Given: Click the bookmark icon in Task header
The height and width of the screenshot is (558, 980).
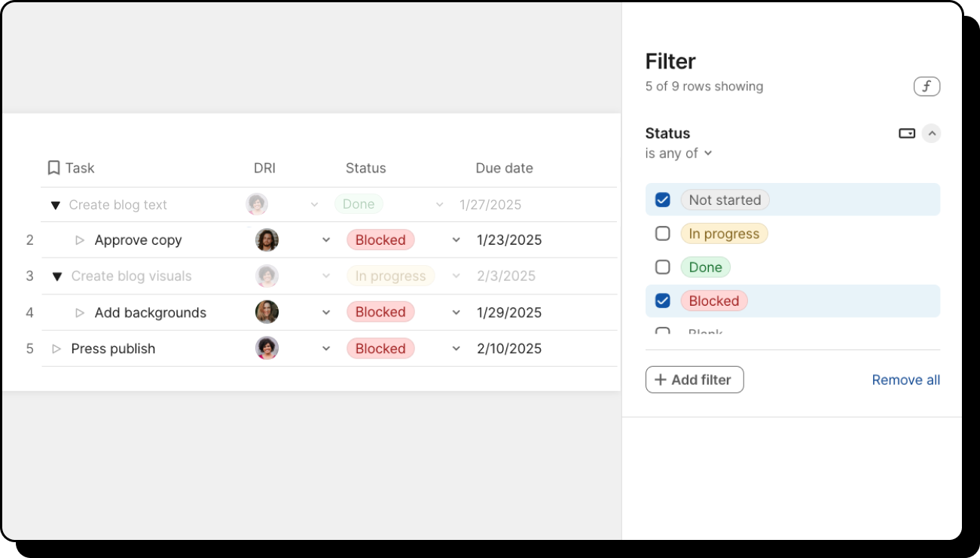Looking at the screenshot, I should (53, 168).
